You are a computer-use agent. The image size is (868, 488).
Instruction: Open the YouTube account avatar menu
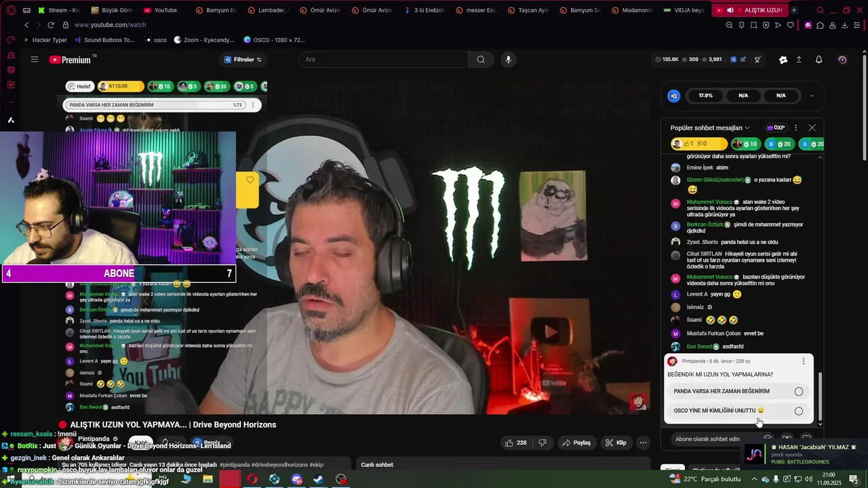click(x=842, y=60)
